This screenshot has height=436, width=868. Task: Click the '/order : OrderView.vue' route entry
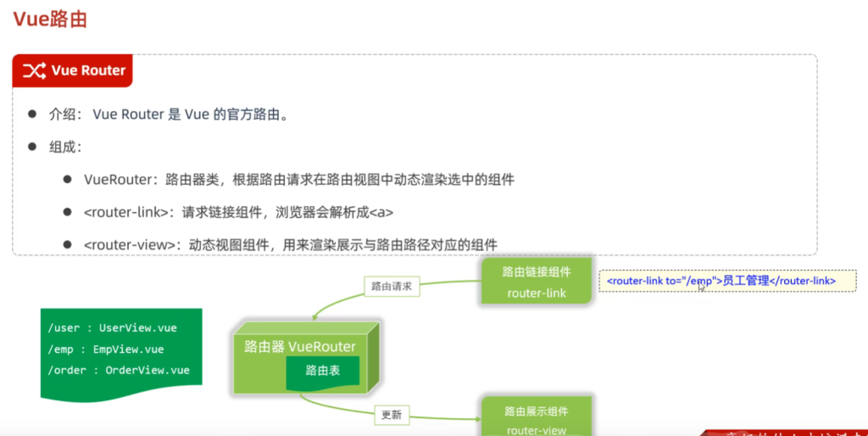[119, 370]
